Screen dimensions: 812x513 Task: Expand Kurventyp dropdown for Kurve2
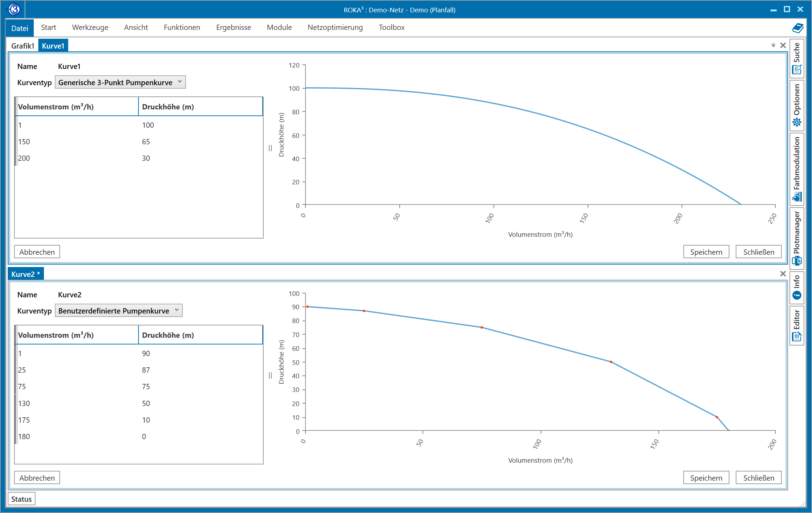click(x=176, y=310)
